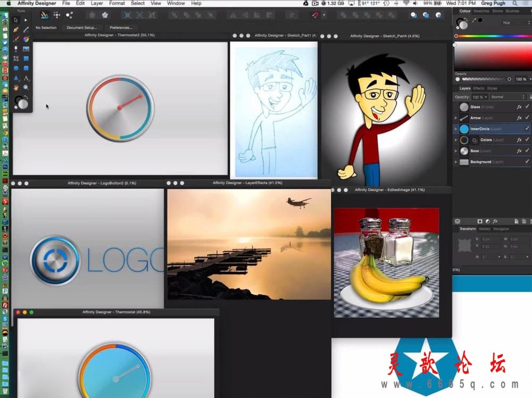Viewport: 532px width, 398px height.
Task: Select the Vector Brush tool
Action: click(15, 39)
